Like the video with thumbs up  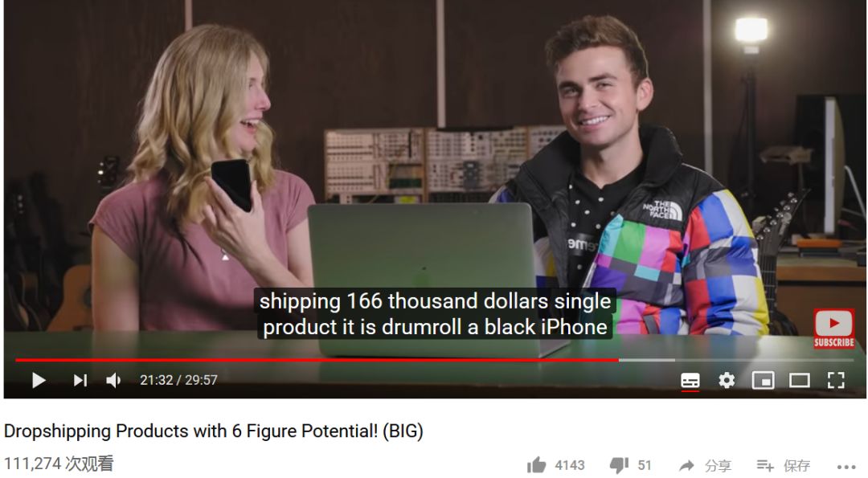(536, 465)
